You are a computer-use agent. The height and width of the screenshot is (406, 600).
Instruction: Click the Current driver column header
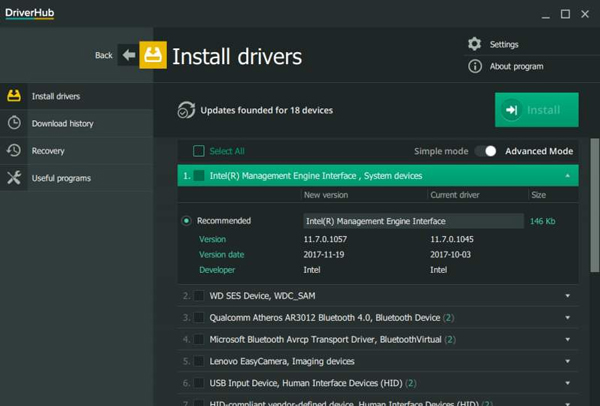pyautogui.click(x=455, y=195)
